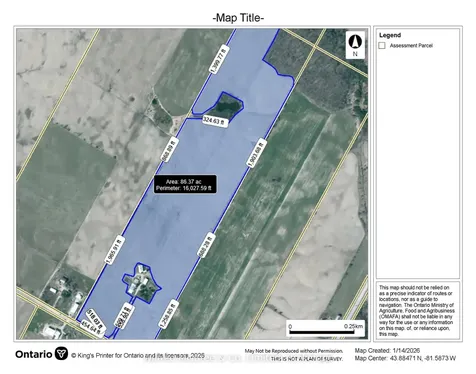The width and height of the screenshot is (476, 374).
Task: Click "May Not be Reproduced without Permission" text
Action: click(x=294, y=351)
